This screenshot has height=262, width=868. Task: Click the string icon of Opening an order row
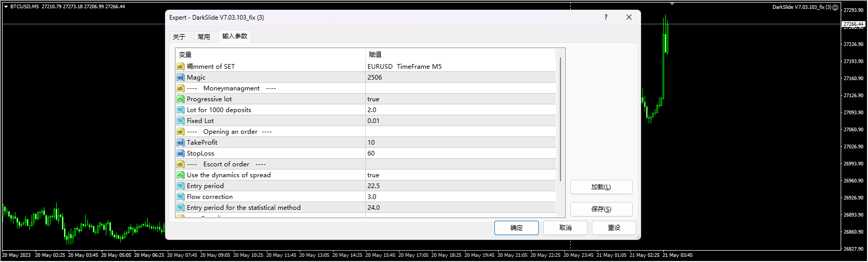(x=180, y=132)
